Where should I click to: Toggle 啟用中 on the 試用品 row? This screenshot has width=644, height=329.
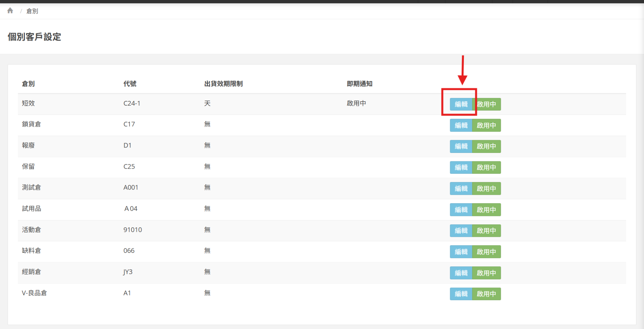pyautogui.click(x=486, y=210)
